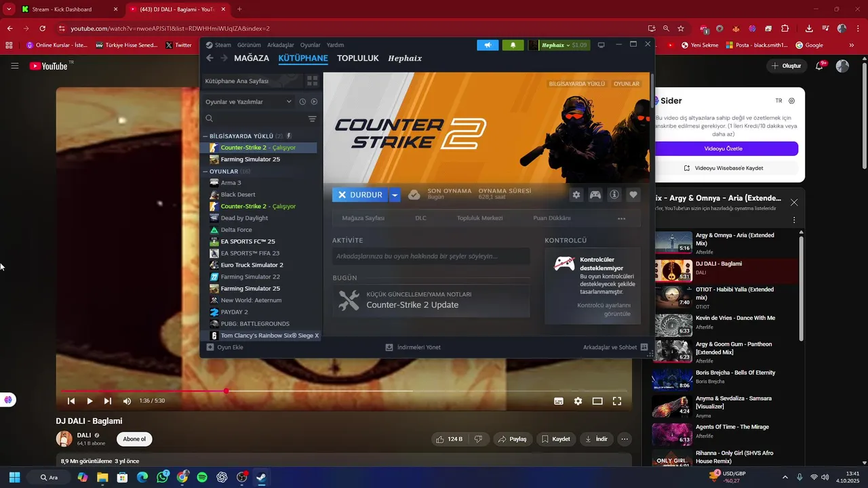
Task: Open KÜTÜPHANE tab in Steam
Action: [303, 58]
